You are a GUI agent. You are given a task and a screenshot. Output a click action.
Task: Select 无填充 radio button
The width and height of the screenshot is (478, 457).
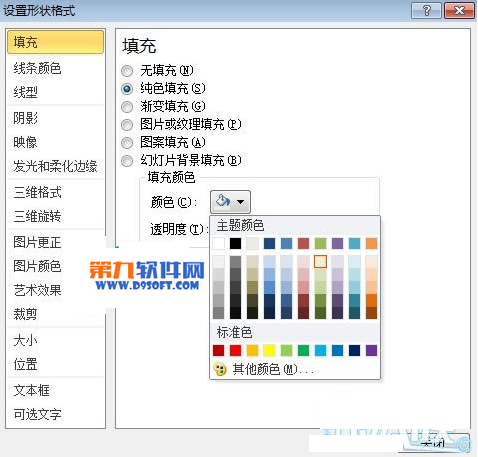click(127, 71)
